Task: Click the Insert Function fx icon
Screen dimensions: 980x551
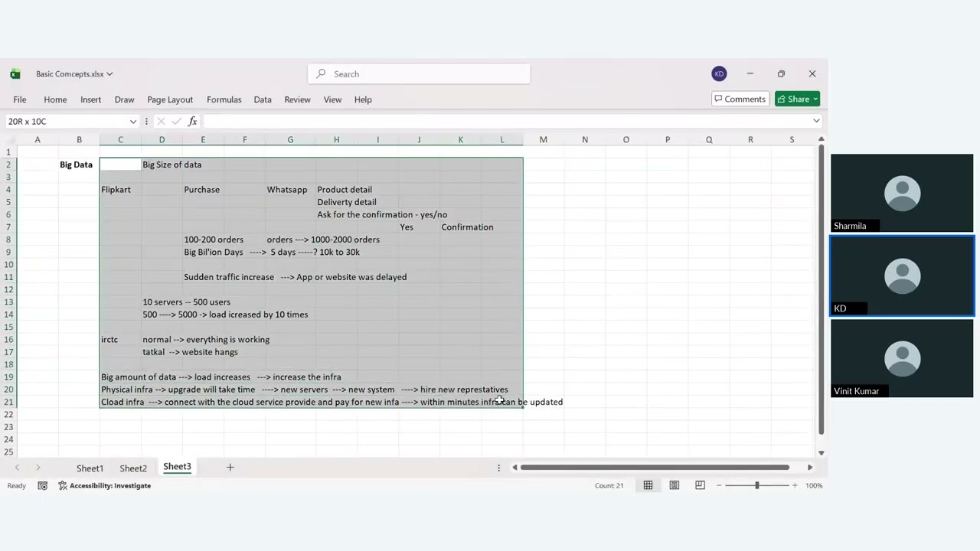Action: [193, 122]
